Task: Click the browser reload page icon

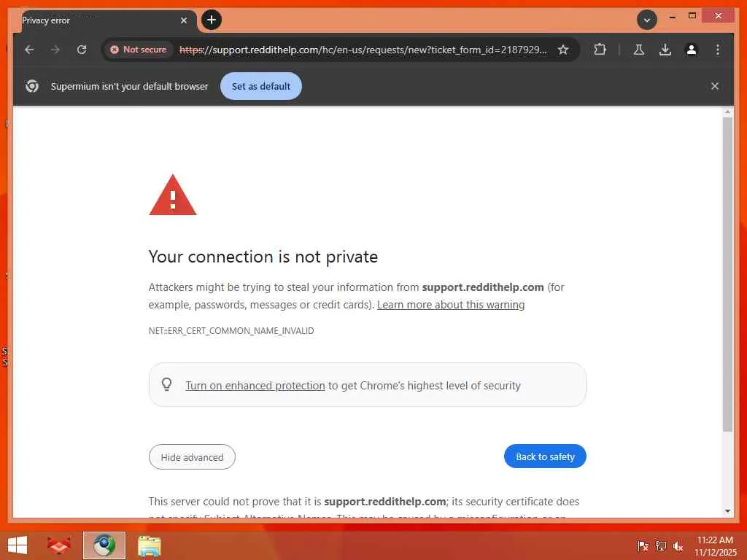Action: [82, 50]
